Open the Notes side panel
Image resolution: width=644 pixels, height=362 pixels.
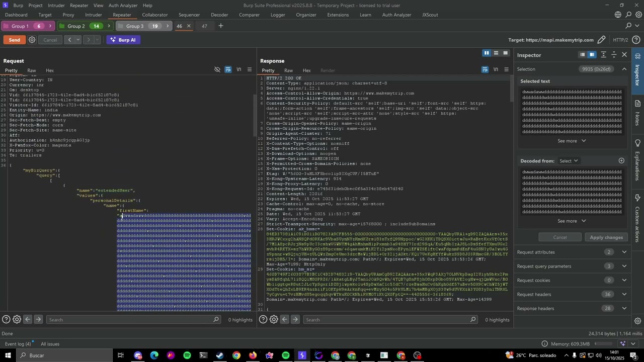[637, 113]
